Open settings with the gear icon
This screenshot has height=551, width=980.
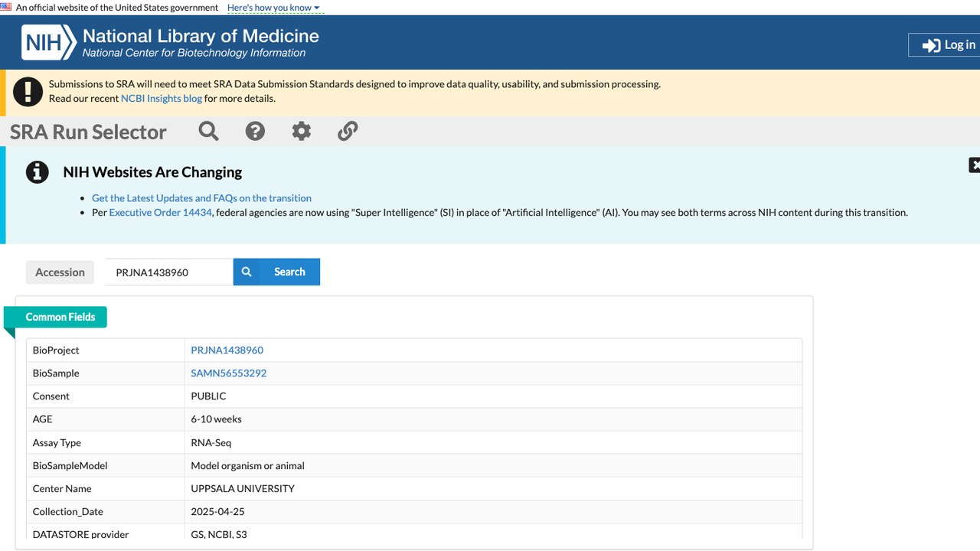tap(302, 131)
